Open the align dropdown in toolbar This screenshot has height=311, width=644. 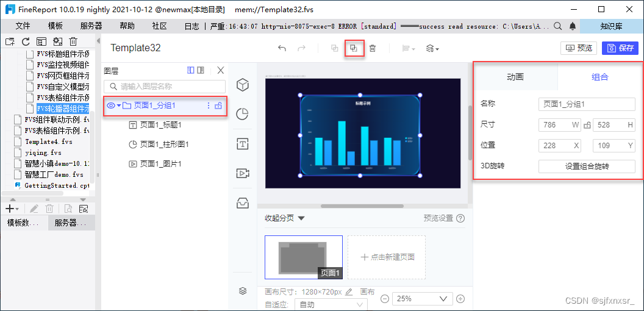click(x=409, y=48)
